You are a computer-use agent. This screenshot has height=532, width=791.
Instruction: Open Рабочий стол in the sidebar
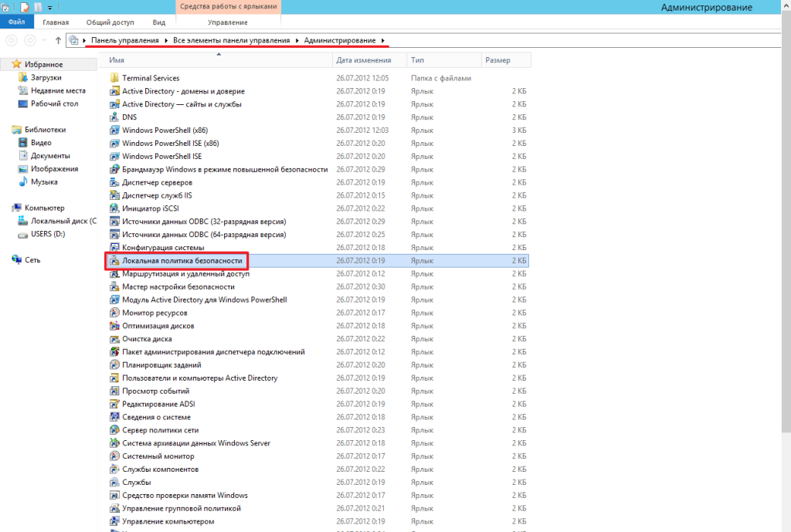[x=54, y=103]
